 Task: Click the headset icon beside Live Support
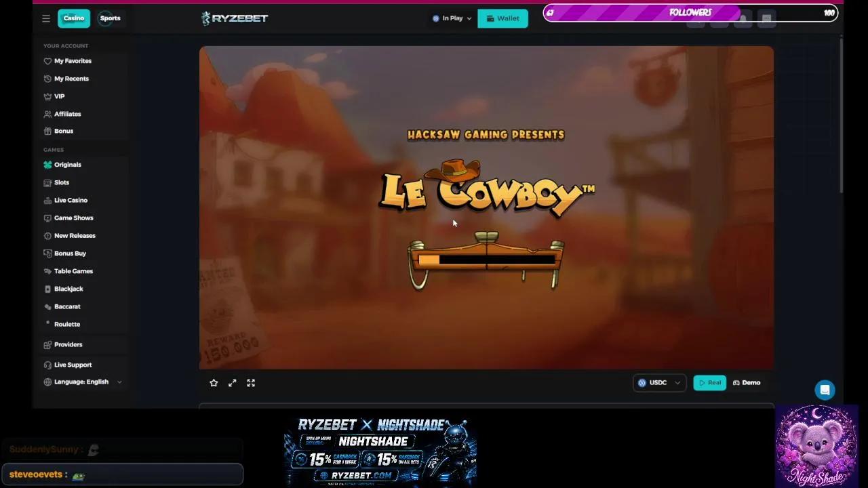47,365
